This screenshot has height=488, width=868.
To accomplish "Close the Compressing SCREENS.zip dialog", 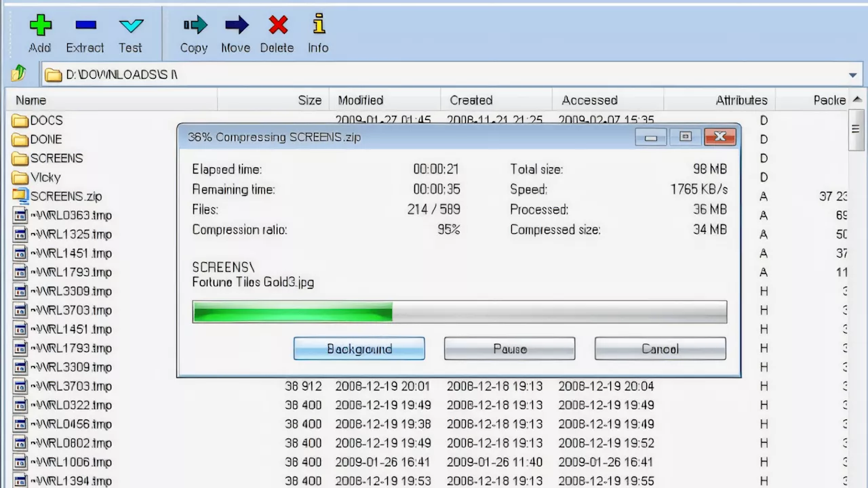I will tap(720, 137).
